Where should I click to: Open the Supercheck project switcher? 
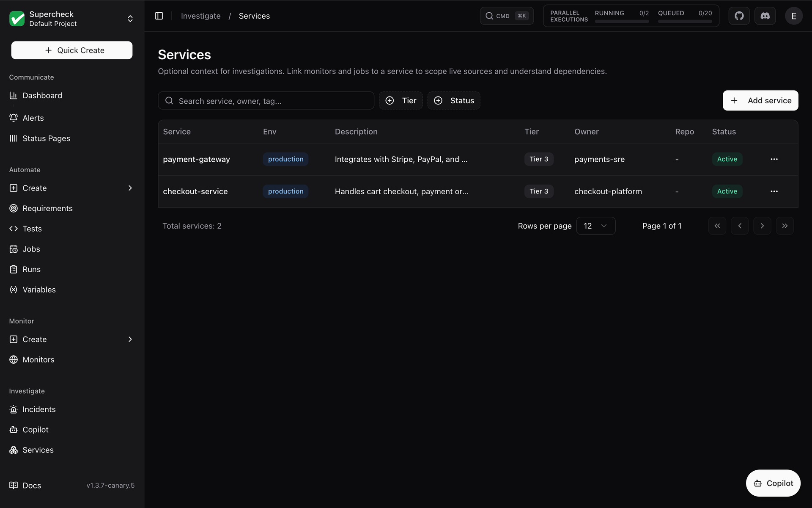click(x=71, y=19)
